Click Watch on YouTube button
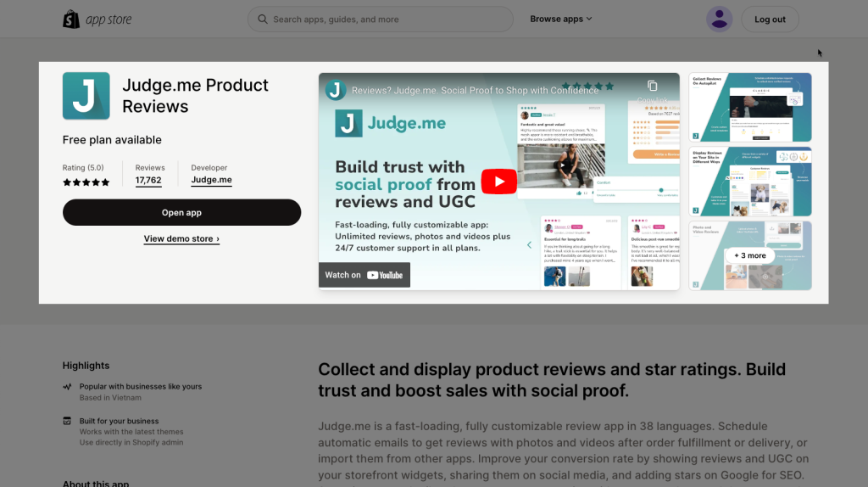Screen dimensions: 868x487 364,275
